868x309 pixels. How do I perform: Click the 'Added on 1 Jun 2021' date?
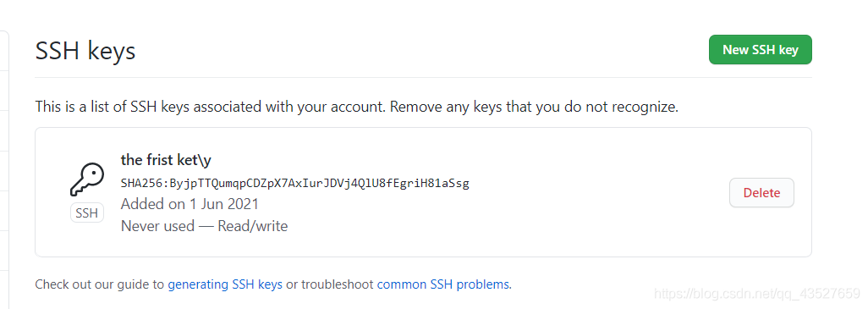pyautogui.click(x=190, y=204)
